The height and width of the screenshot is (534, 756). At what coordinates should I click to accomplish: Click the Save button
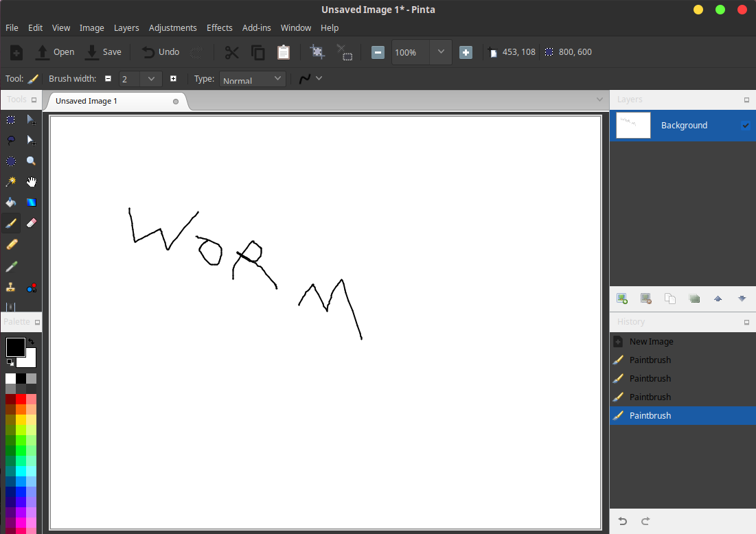103,52
